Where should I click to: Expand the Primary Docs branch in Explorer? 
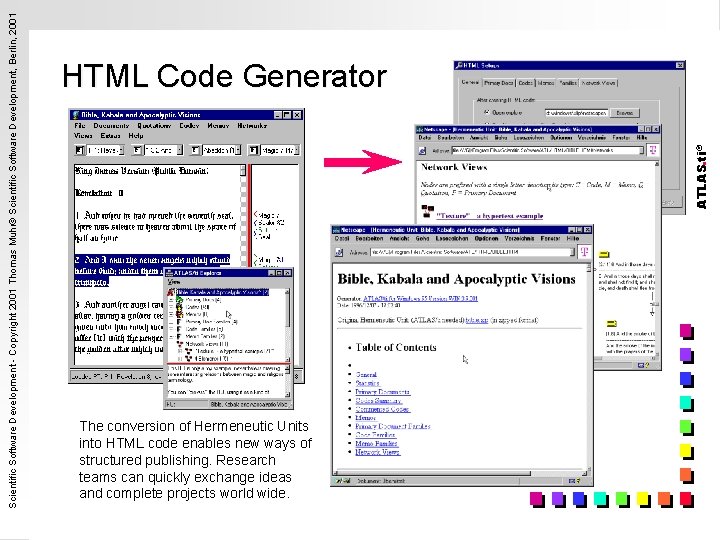[x=171, y=300]
